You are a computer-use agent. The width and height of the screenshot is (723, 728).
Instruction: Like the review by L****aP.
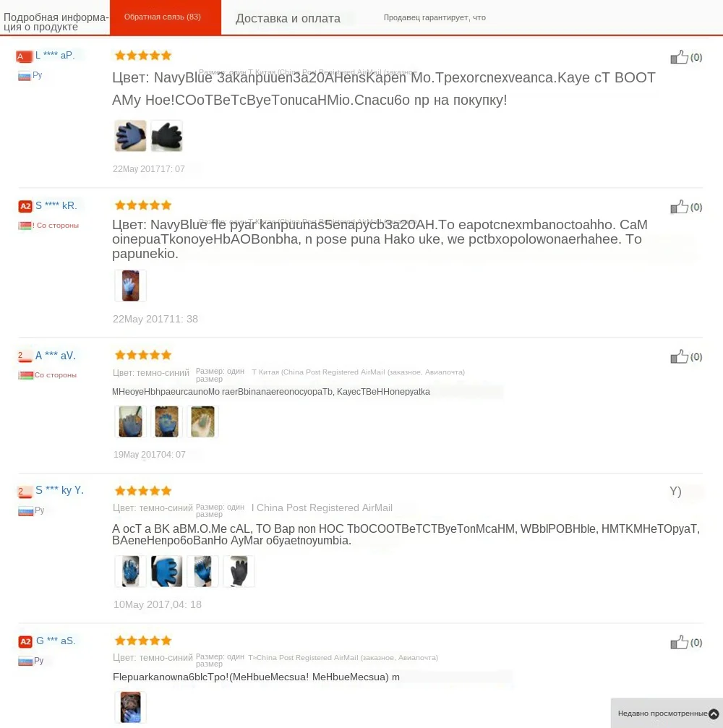pos(679,57)
